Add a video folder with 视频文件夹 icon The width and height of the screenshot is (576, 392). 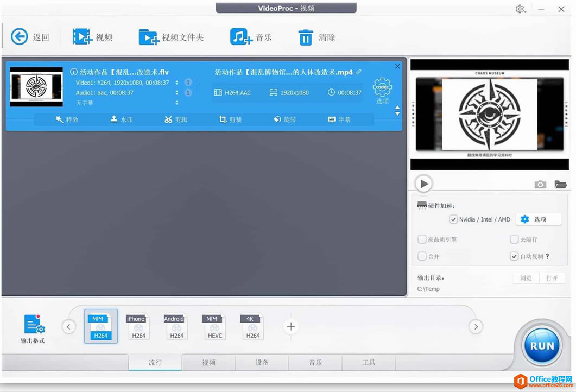pos(149,37)
